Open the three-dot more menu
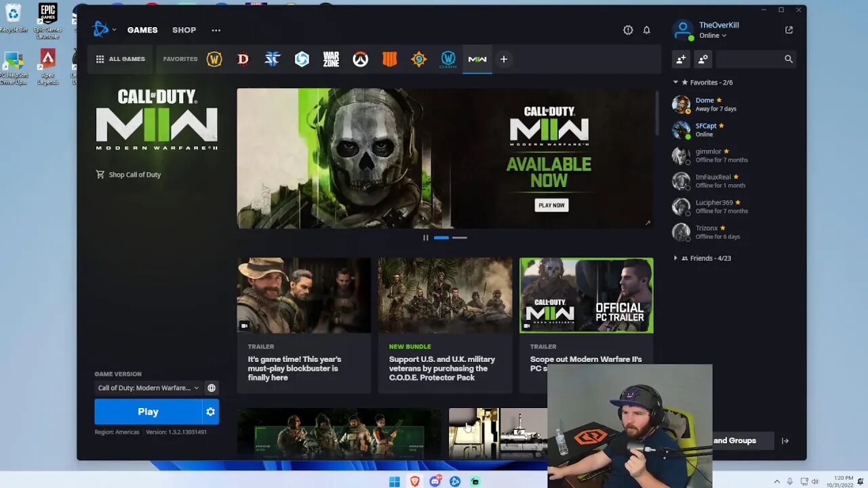This screenshot has height=488, width=868. [x=216, y=30]
